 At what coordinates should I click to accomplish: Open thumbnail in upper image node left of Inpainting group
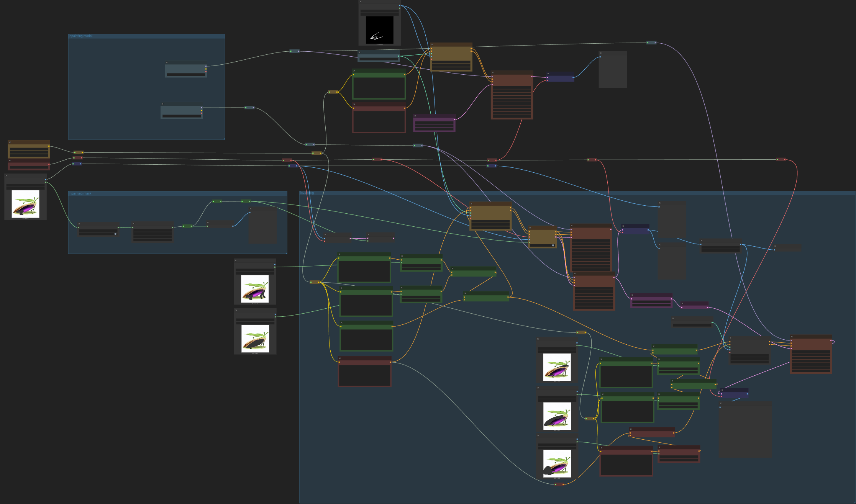[255, 289]
